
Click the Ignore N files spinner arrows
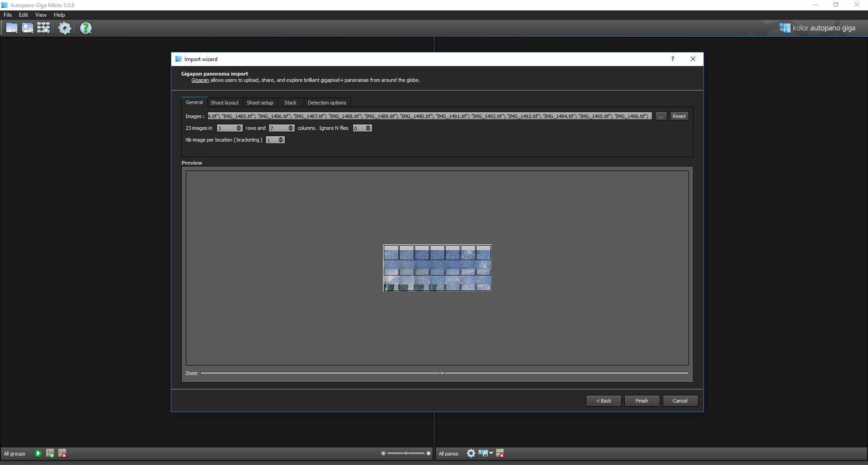pyautogui.click(x=368, y=128)
